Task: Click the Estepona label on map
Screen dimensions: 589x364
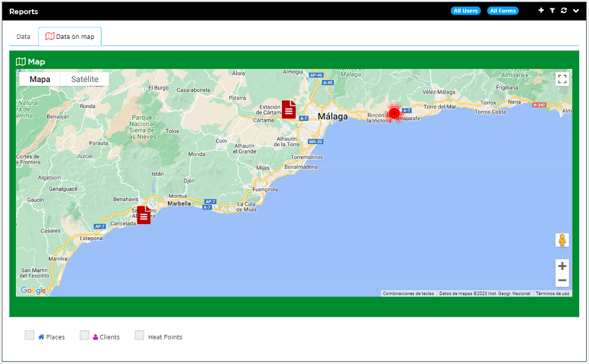Action: (91, 238)
